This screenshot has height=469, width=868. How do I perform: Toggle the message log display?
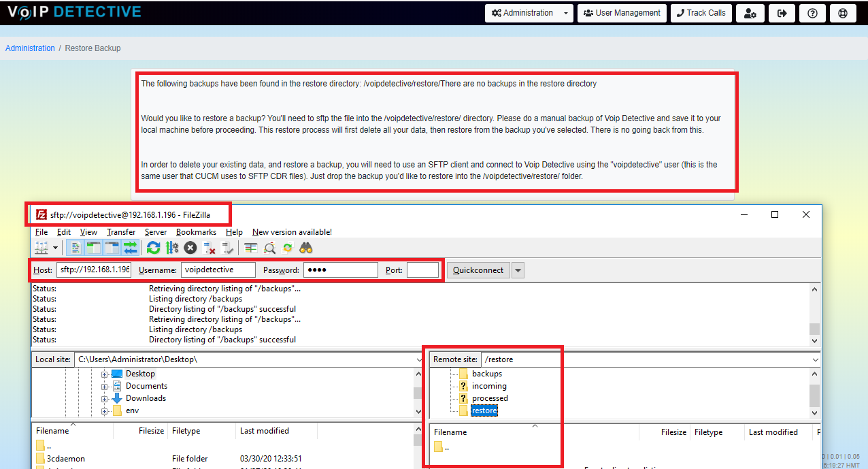76,248
